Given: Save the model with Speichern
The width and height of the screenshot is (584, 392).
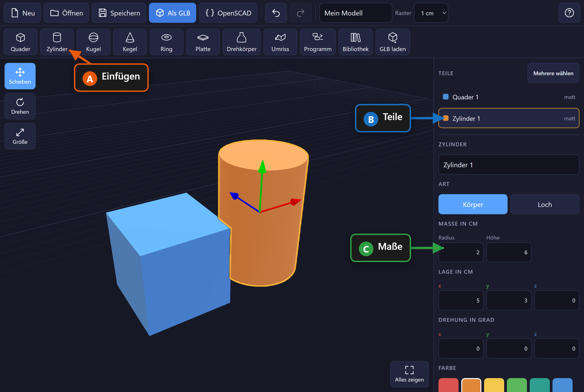Looking at the screenshot, I should coord(119,13).
